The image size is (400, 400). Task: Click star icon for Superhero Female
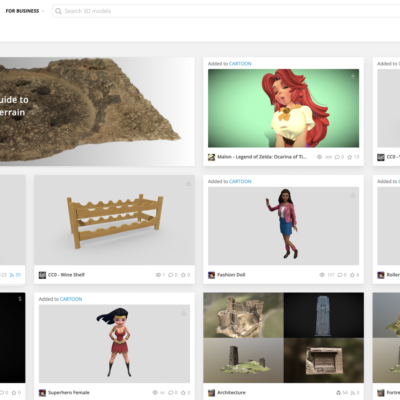[183, 393]
